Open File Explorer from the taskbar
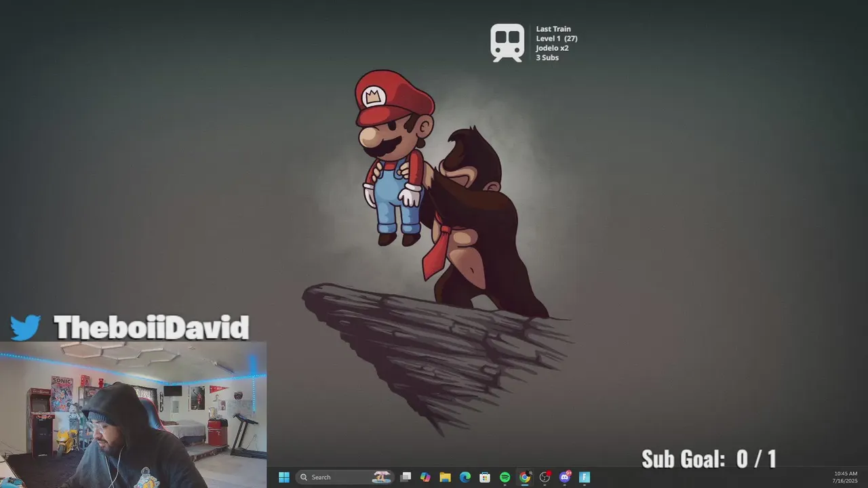This screenshot has height=488, width=868. (445, 477)
